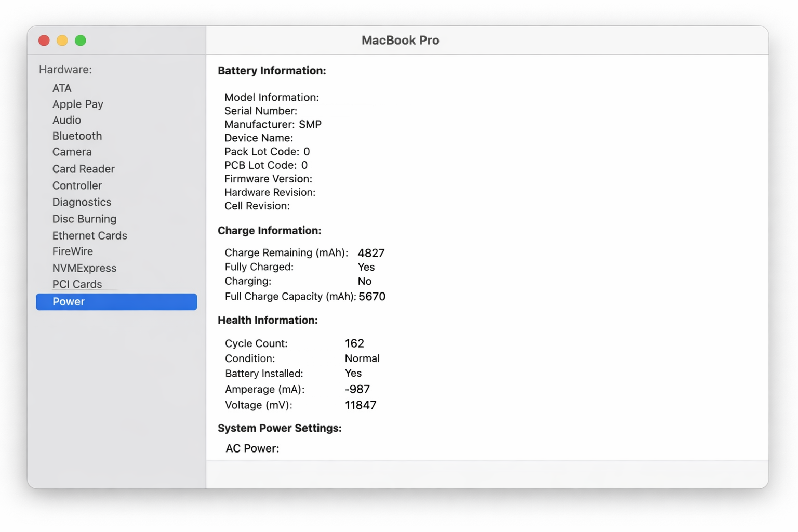Select ATA in the Hardware sidebar

[x=61, y=88]
